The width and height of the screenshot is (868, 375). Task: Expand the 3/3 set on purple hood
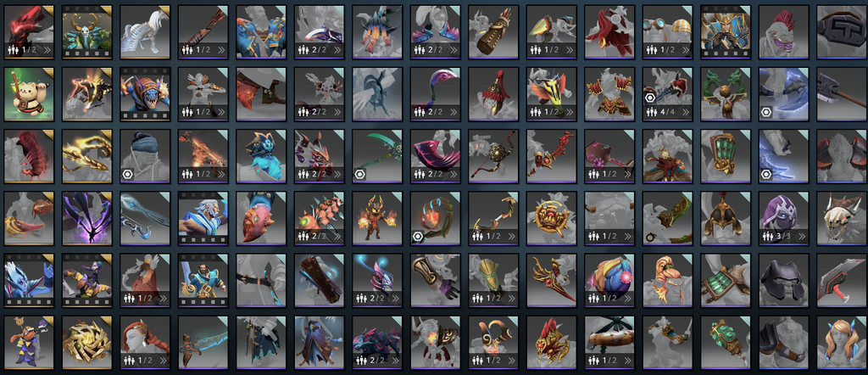click(803, 237)
